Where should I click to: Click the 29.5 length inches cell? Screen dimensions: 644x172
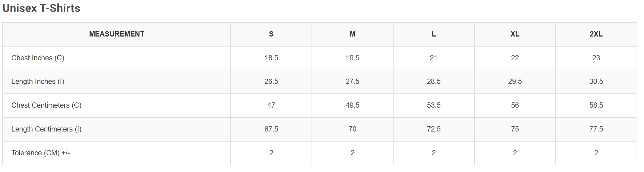[x=515, y=82]
